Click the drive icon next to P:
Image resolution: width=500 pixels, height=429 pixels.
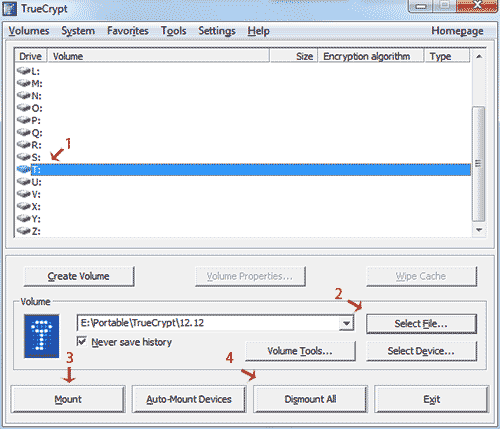click(23, 120)
